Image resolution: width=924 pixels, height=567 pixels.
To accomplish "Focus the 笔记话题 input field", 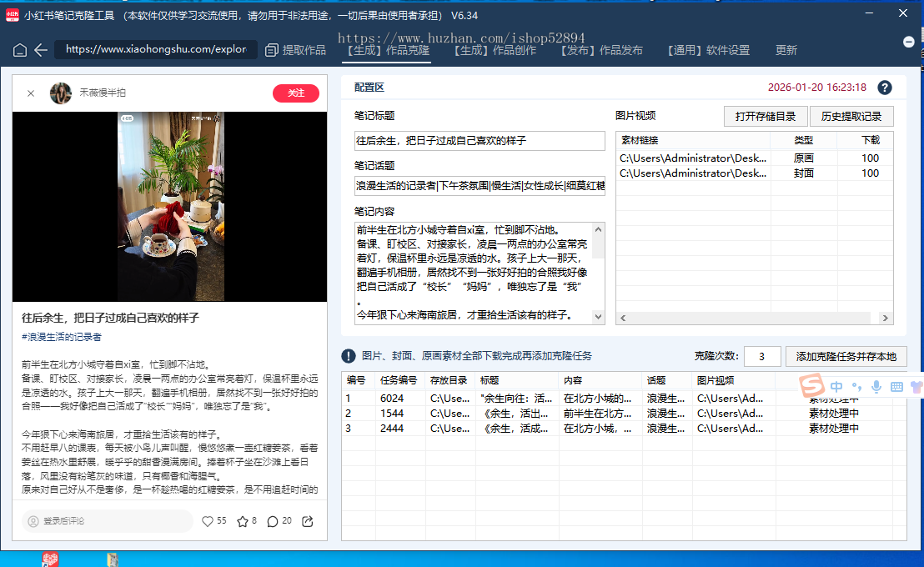I will coord(480,186).
